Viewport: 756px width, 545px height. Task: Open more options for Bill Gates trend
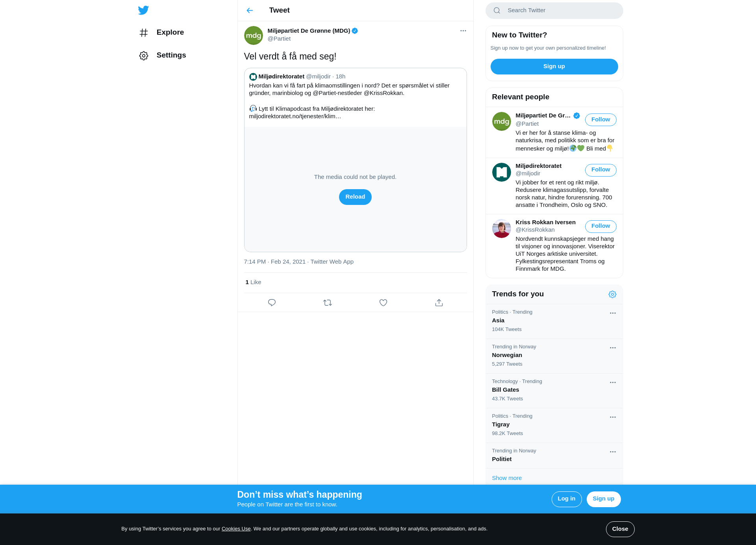[x=613, y=383]
